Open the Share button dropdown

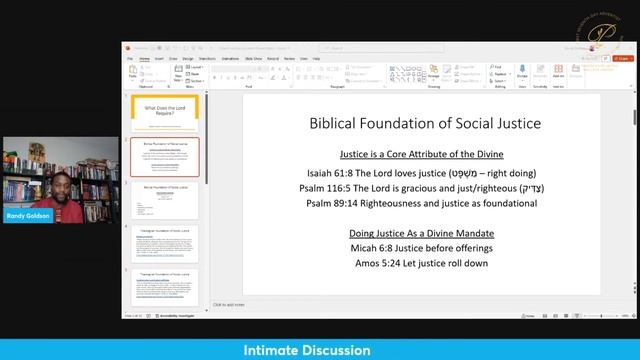[x=631, y=59]
